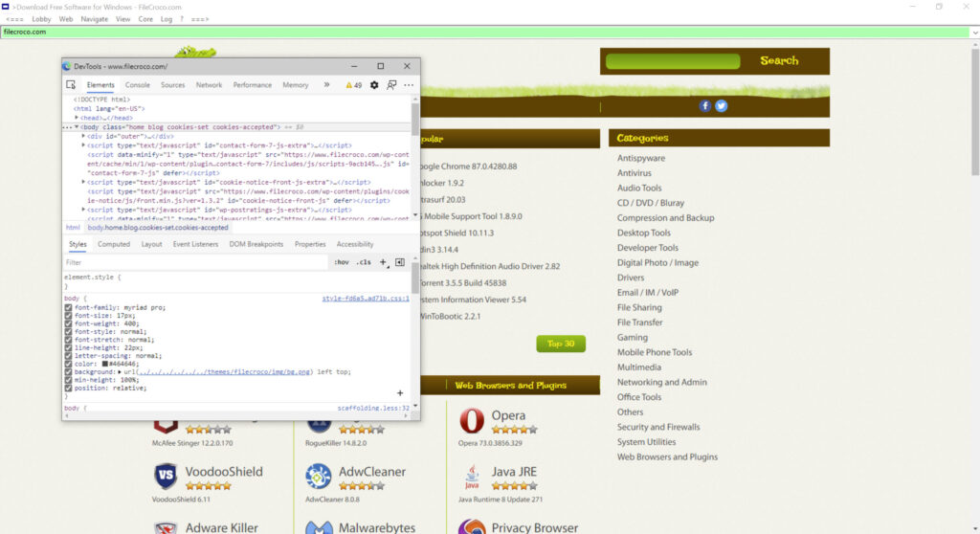Image resolution: width=980 pixels, height=534 pixels.
Task: Open the DevTools three-dot customize menu
Action: click(x=409, y=85)
